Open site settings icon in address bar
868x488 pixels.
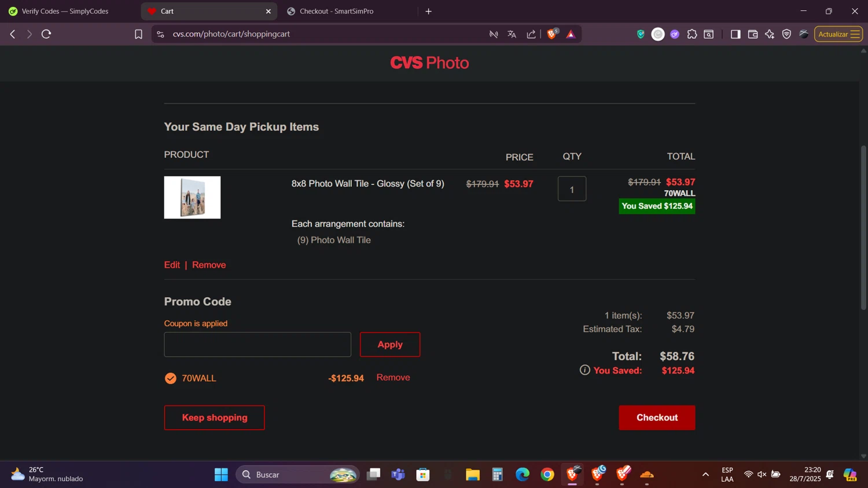(x=161, y=34)
